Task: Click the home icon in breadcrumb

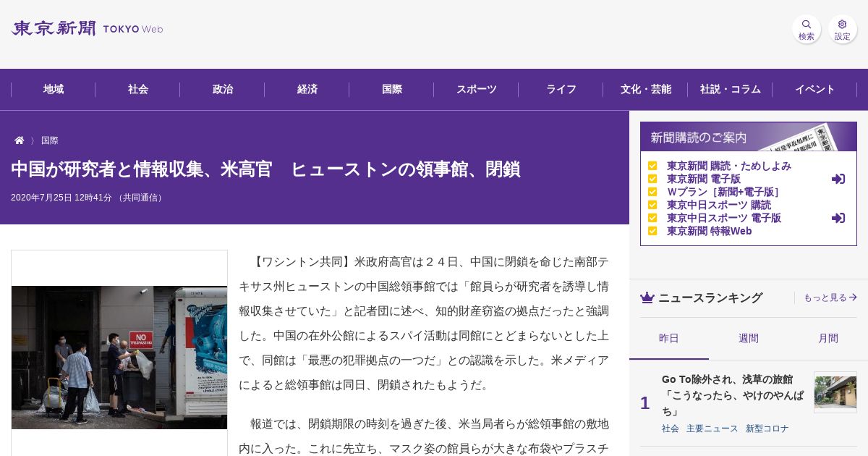Action: (x=20, y=140)
